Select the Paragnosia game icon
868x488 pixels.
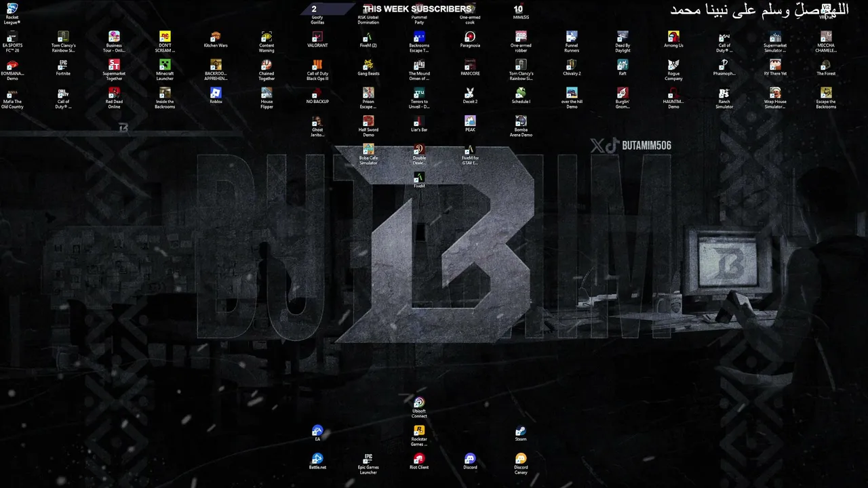[470, 39]
